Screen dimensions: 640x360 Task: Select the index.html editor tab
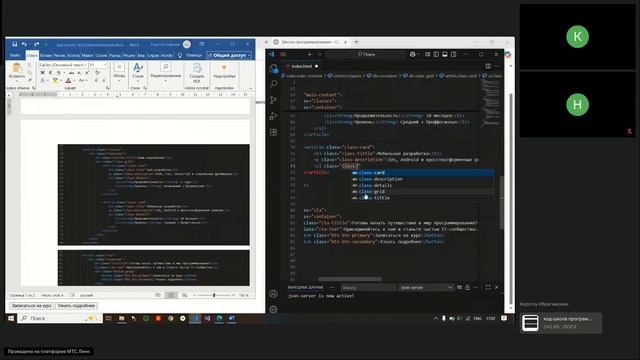click(x=302, y=66)
